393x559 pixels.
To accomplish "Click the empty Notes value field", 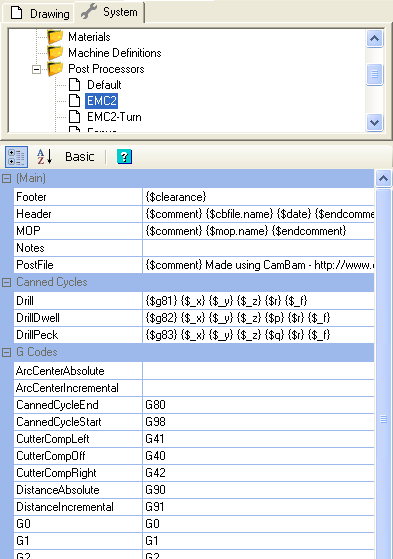I will pyautogui.click(x=258, y=248).
